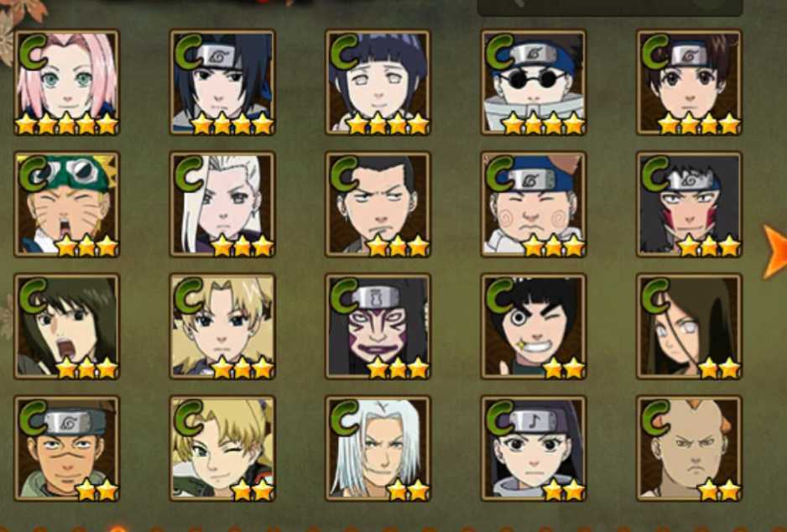Select the ninja with purple face paint
The width and height of the screenshot is (787, 532).
(x=378, y=326)
